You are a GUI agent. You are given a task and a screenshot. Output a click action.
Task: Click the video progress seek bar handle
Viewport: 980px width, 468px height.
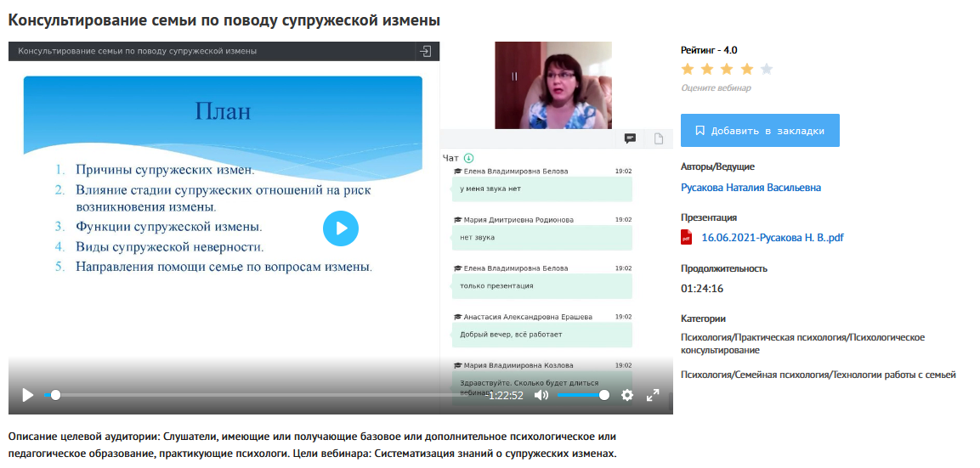[55, 395]
